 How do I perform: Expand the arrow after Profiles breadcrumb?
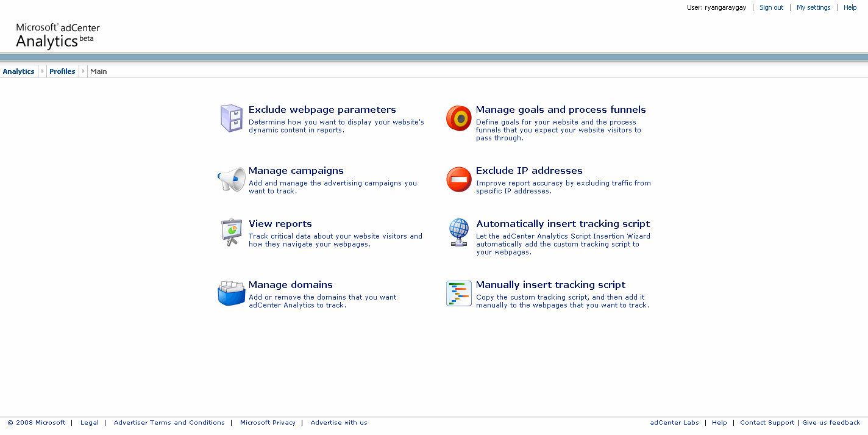coord(84,71)
